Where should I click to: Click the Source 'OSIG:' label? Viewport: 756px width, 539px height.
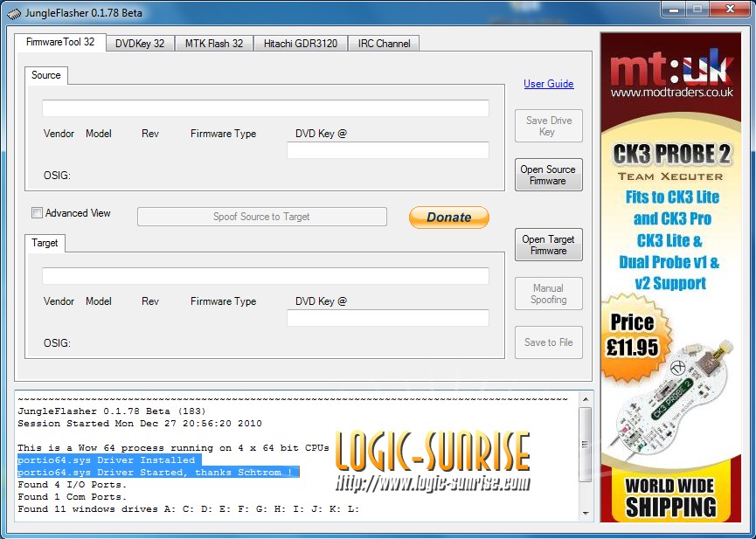pyautogui.click(x=57, y=175)
